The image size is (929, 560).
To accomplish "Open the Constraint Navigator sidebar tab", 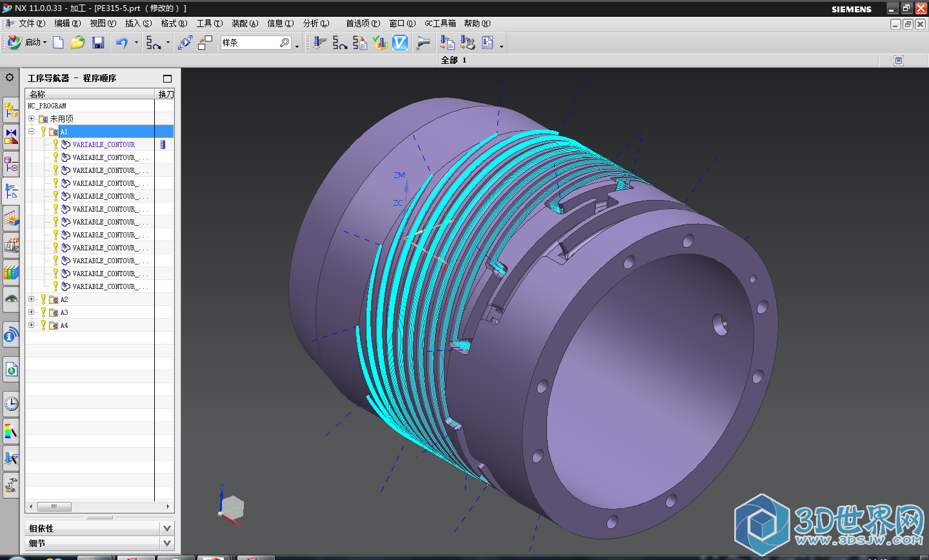I will (x=11, y=137).
